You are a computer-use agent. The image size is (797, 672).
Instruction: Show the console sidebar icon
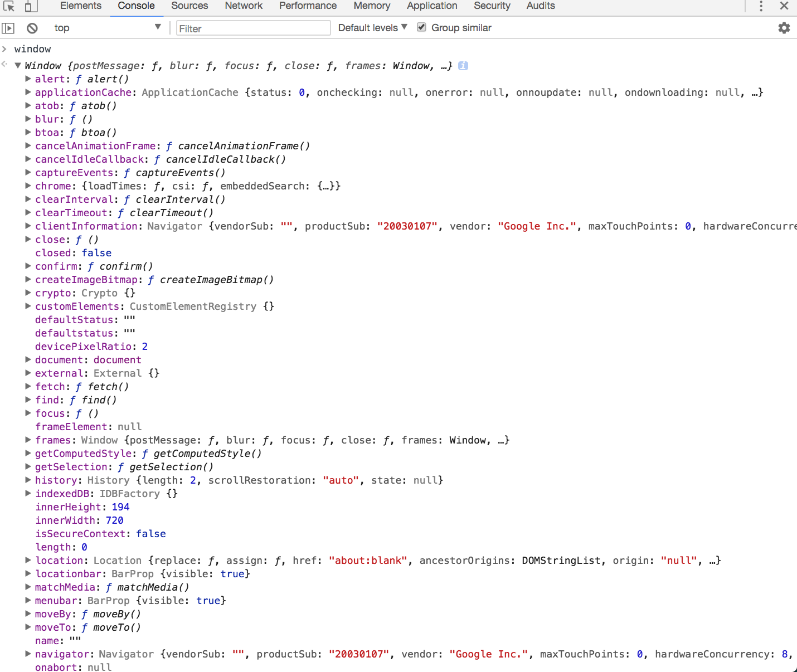tap(8, 28)
